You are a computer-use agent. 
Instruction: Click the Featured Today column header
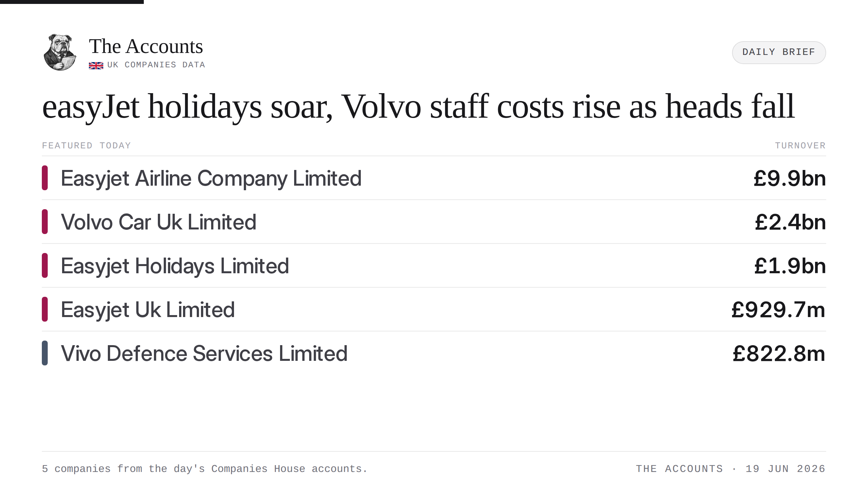coord(87,145)
